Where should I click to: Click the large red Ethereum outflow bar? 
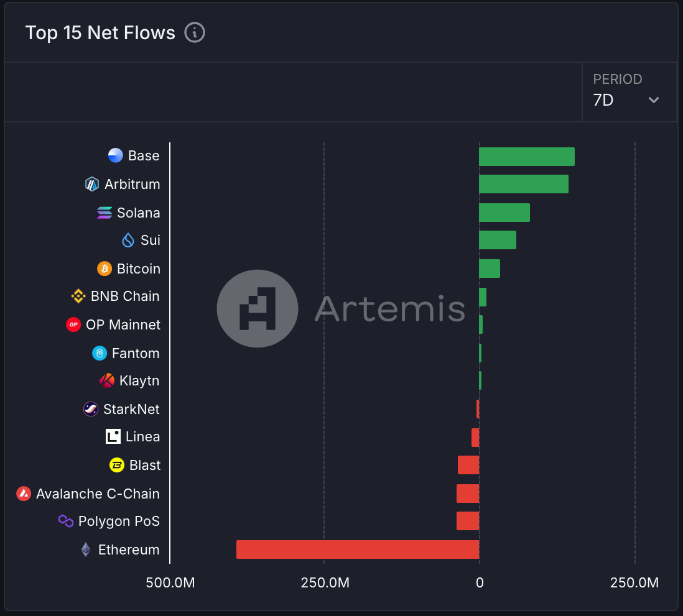(x=358, y=549)
